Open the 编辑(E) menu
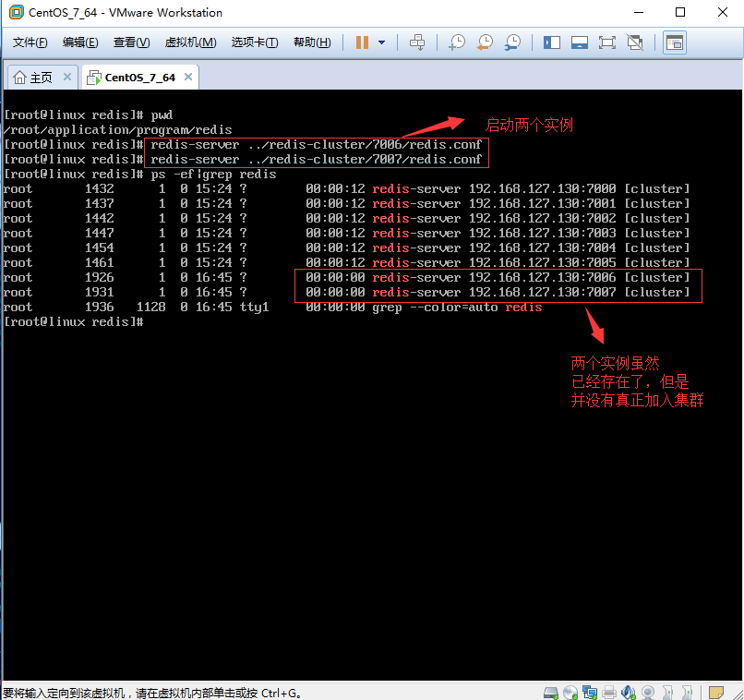Image resolution: width=744 pixels, height=700 pixels. [x=80, y=42]
